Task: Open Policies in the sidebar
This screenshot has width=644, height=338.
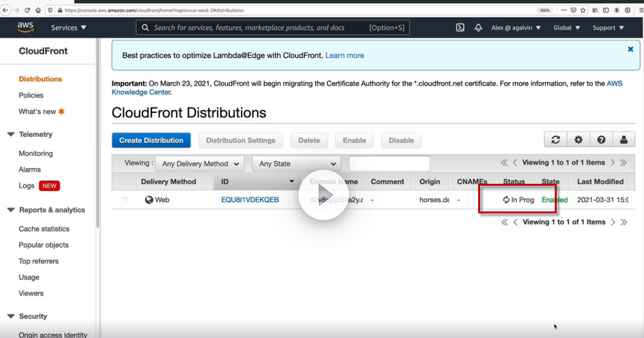Action: click(31, 95)
